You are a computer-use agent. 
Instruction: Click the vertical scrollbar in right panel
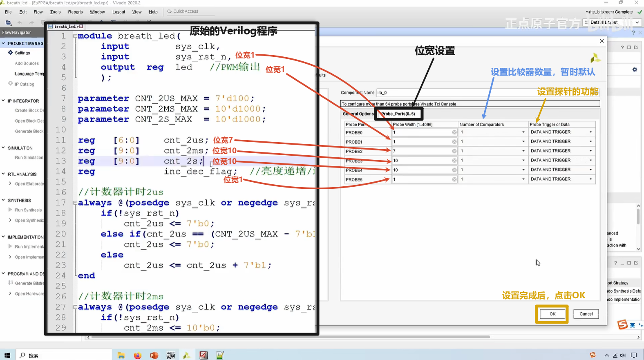638,217
